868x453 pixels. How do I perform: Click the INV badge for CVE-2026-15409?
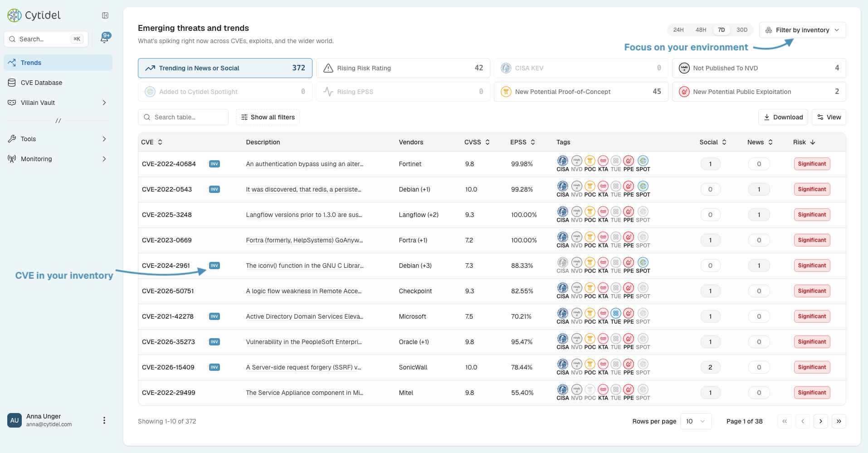point(215,367)
